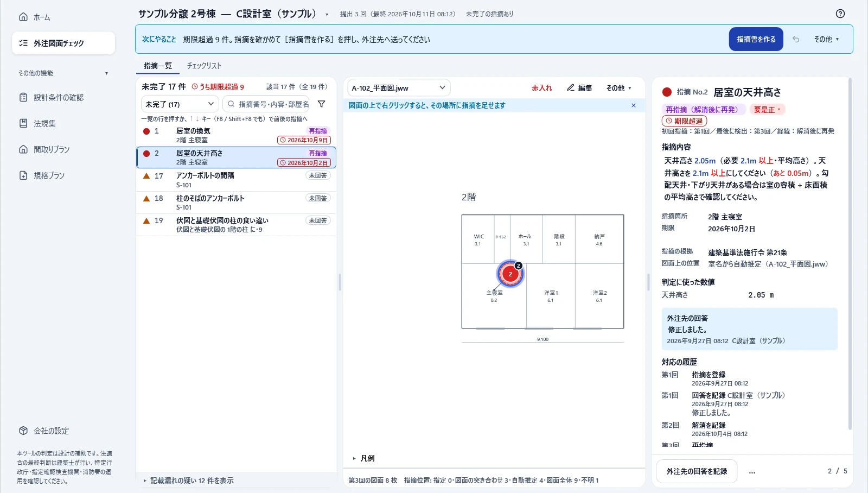Click 未完了の指摘あり status text
Viewport: 868px width, 493px height.
(x=489, y=14)
